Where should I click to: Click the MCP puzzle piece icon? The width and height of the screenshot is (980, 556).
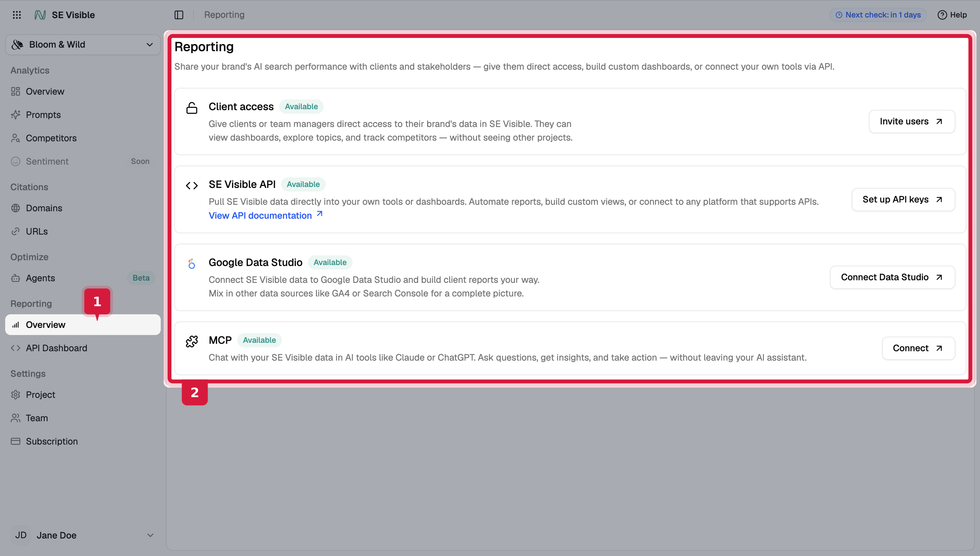[192, 342]
